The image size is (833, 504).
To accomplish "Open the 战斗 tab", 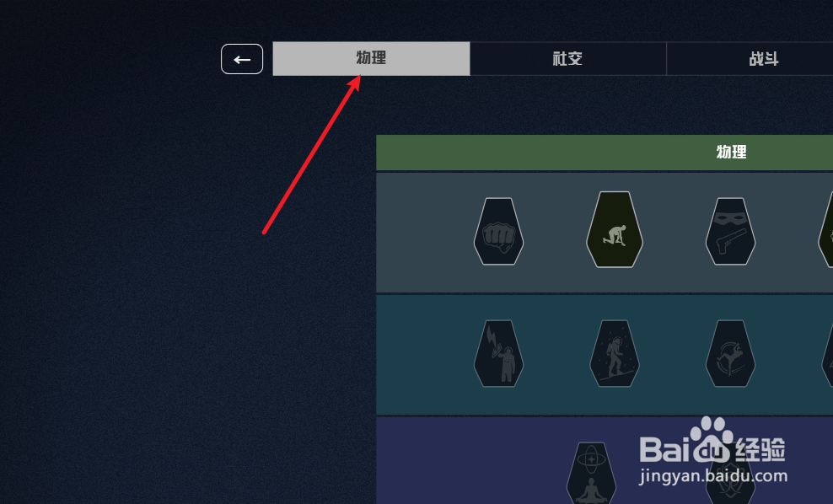I will click(x=764, y=58).
